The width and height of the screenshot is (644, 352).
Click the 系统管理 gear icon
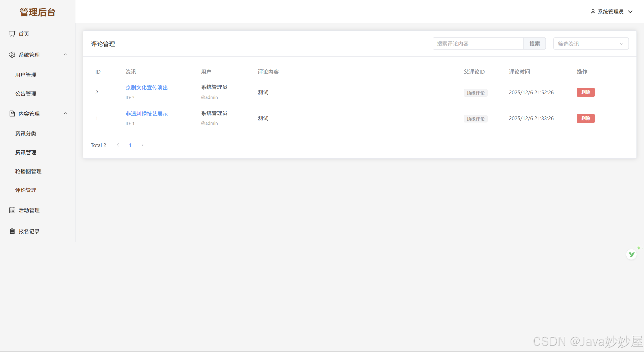pyautogui.click(x=12, y=55)
